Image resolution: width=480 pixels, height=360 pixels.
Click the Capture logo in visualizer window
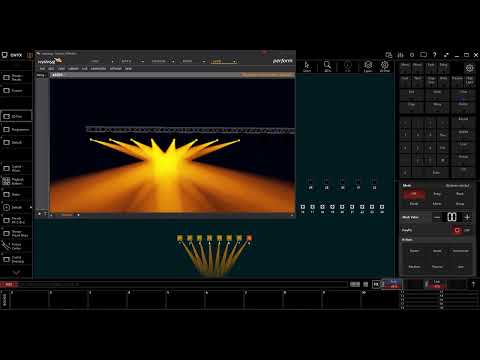point(49,61)
